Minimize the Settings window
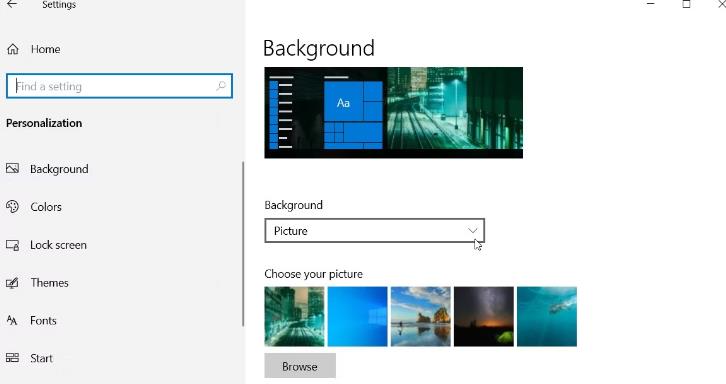The width and height of the screenshot is (726, 384). point(651,4)
